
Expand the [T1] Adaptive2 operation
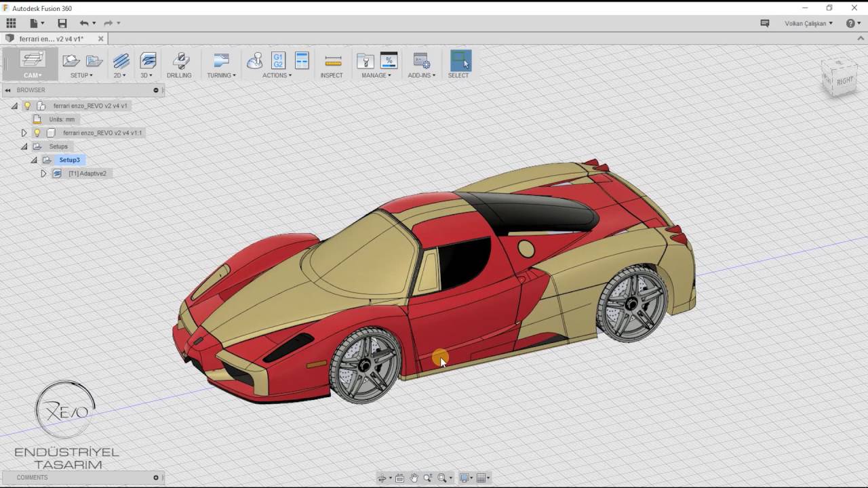tap(43, 174)
